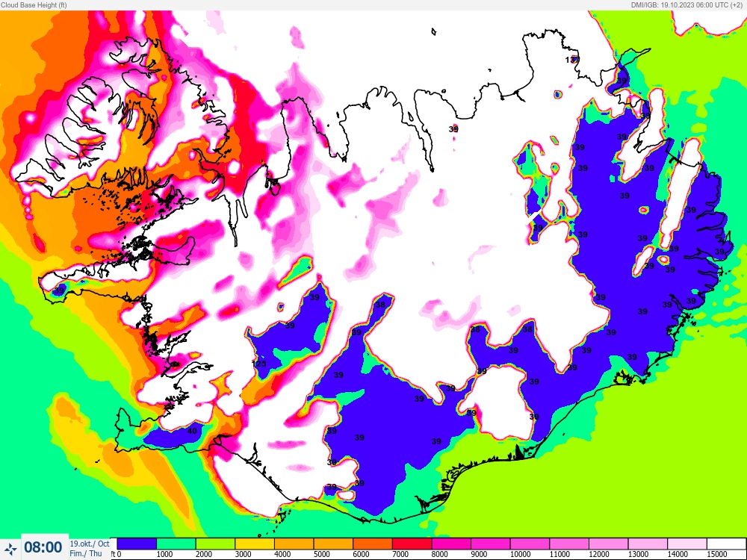Pick the 9000–10000 ft legend swatch
The image size is (747, 560).
[490, 544]
